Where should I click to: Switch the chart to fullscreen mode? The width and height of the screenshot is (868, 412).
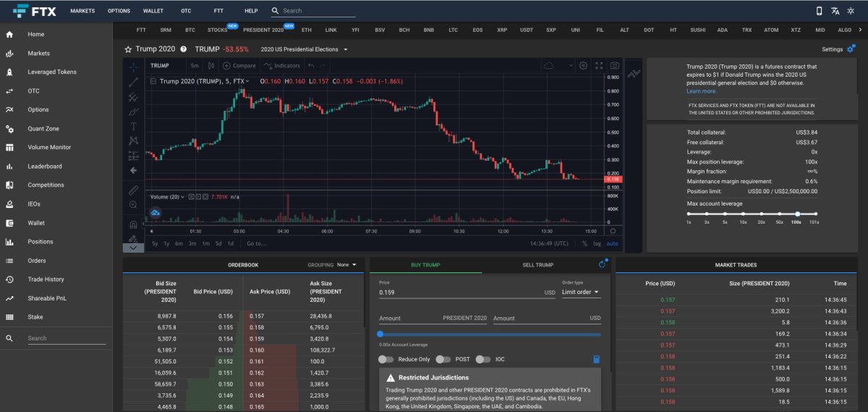(599, 65)
